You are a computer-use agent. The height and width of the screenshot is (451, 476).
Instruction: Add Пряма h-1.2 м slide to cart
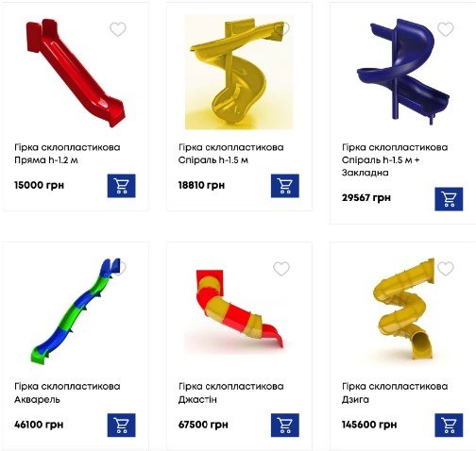121,186
